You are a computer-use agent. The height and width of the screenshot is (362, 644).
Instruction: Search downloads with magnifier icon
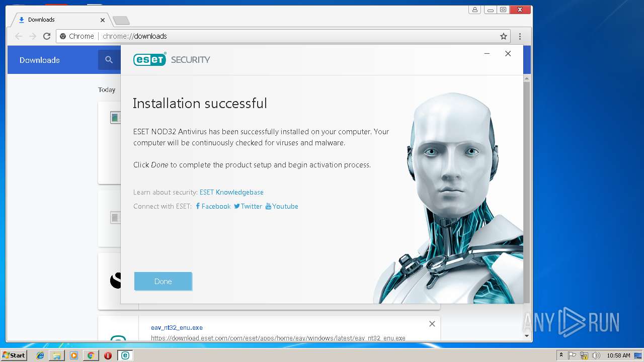coord(109,60)
